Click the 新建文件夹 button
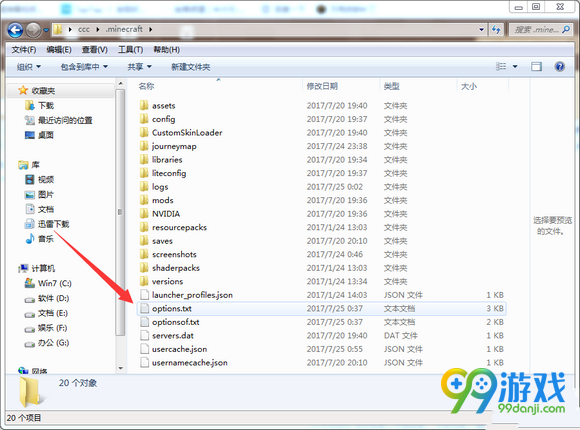 coord(190,67)
